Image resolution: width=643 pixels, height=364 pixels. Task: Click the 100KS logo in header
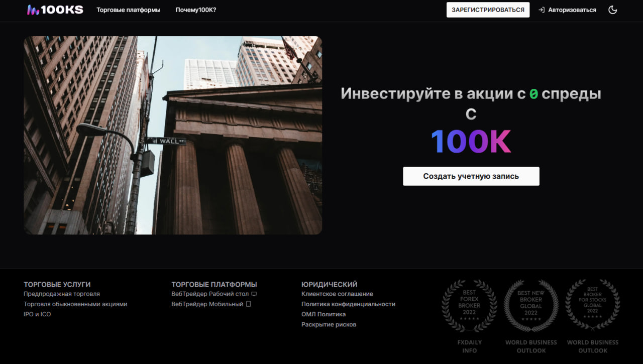[55, 10]
